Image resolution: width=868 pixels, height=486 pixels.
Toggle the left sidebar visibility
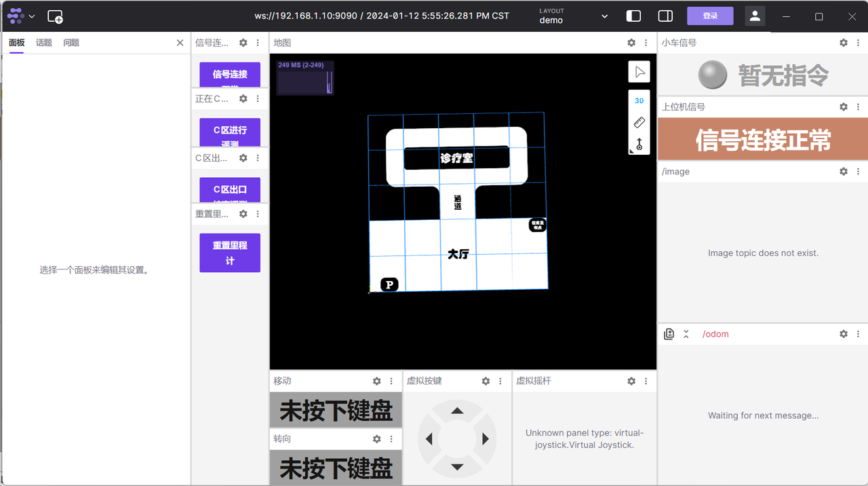(x=633, y=16)
